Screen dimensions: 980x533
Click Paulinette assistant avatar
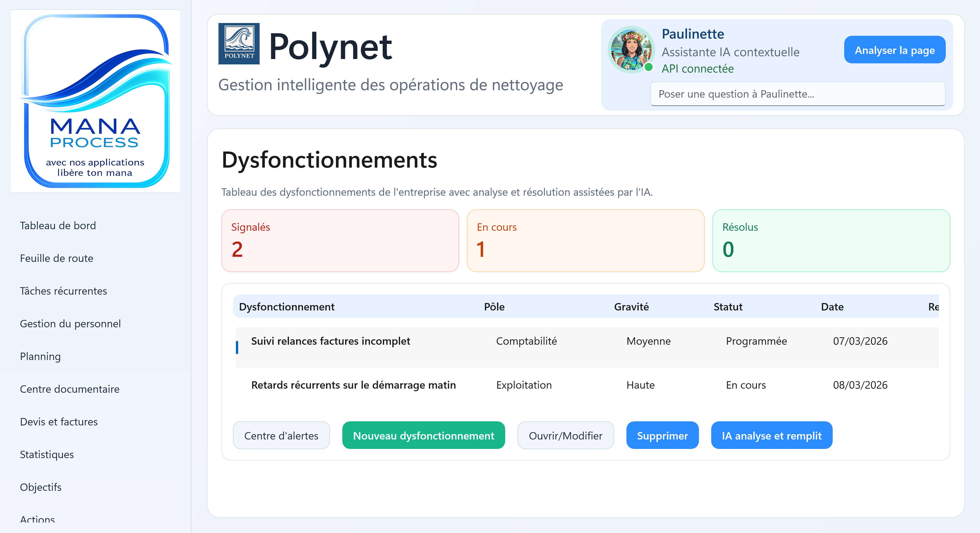631,50
